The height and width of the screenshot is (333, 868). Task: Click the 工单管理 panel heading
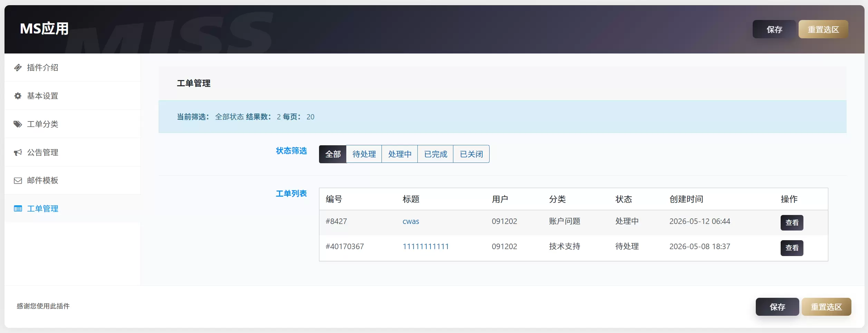click(194, 84)
